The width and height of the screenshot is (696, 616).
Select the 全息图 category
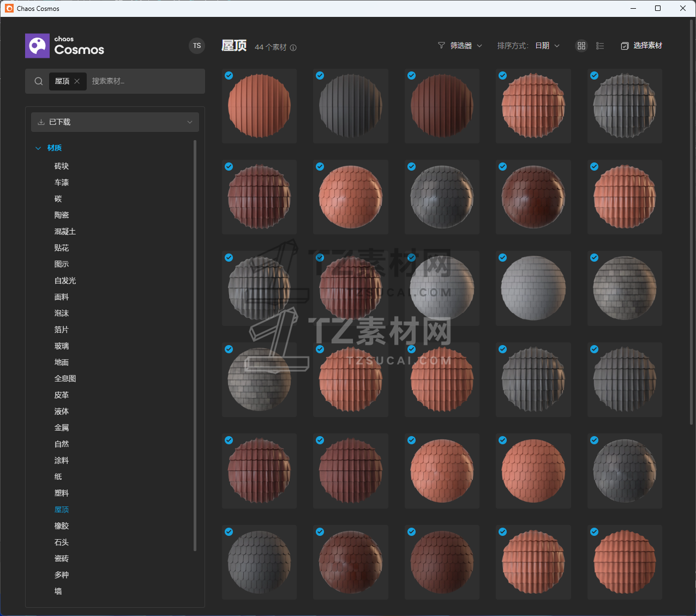(x=65, y=379)
